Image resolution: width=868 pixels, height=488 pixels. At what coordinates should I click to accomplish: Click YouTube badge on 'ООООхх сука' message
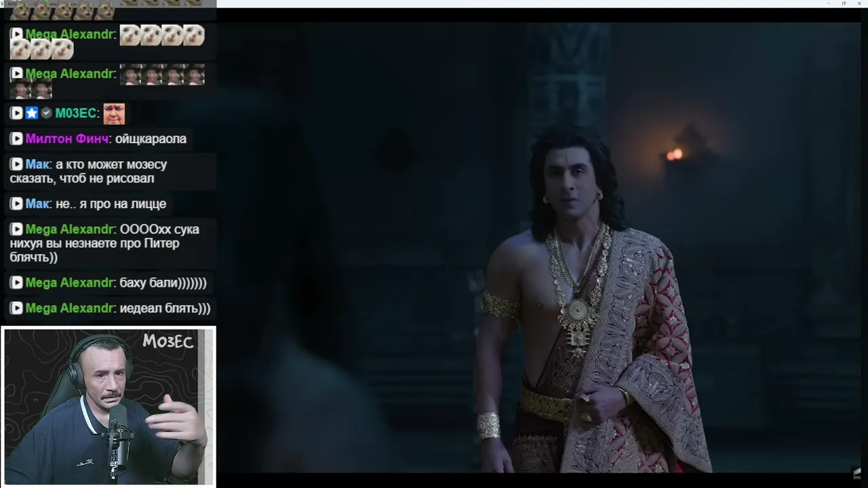(x=17, y=229)
